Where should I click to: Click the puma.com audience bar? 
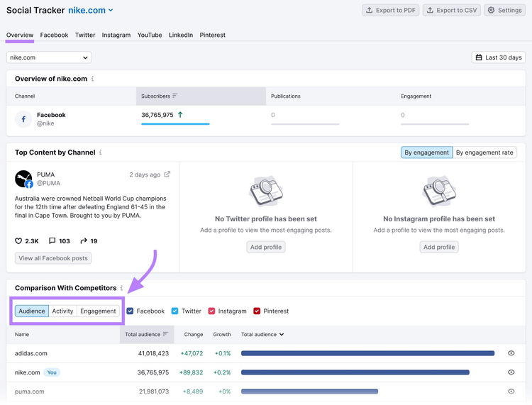click(x=309, y=391)
